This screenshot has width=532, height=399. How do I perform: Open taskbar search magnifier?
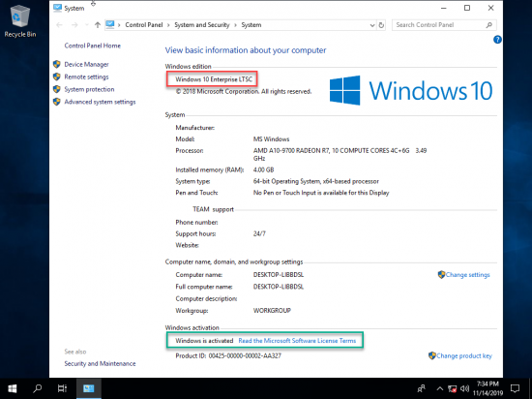pos(37,388)
